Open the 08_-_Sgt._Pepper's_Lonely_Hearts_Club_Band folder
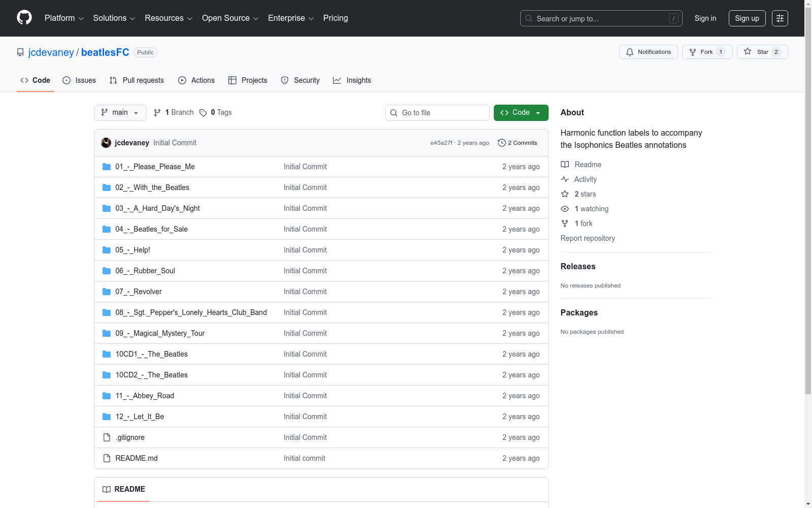The image size is (812, 508). click(191, 312)
